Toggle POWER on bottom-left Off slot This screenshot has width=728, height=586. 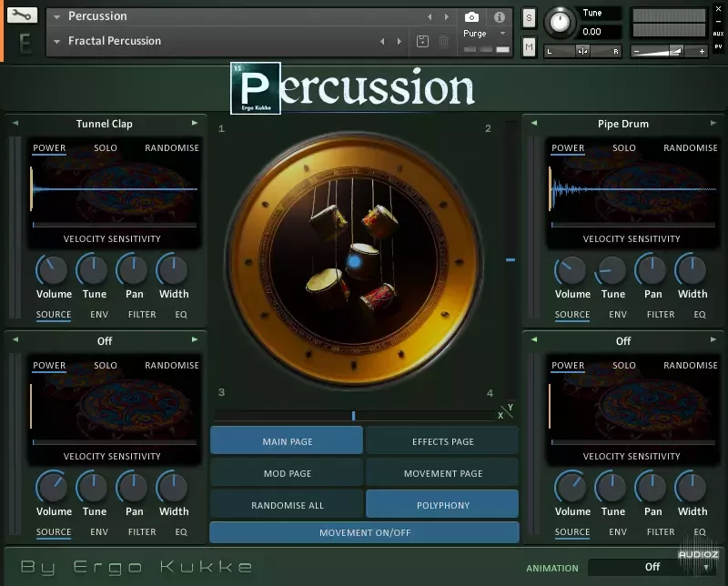pos(49,366)
